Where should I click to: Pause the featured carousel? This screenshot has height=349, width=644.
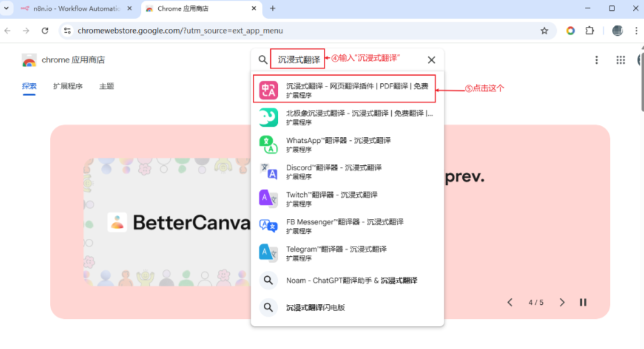[x=583, y=302]
